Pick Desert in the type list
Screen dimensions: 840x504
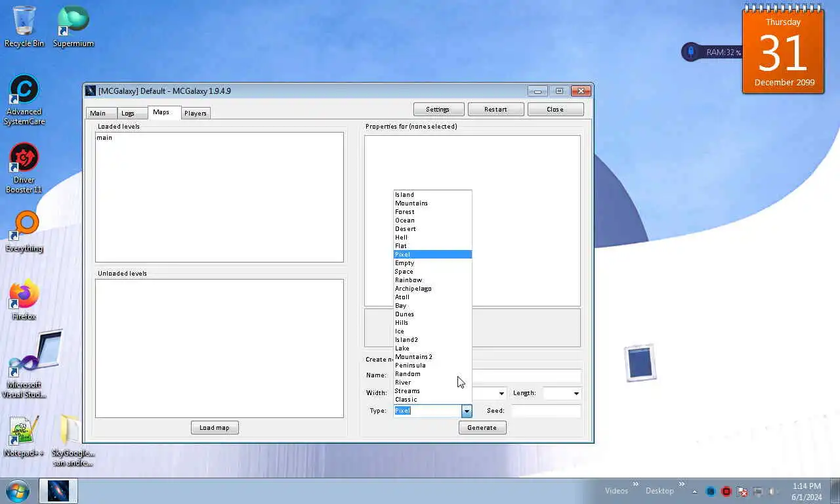click(x=432, y=229)
